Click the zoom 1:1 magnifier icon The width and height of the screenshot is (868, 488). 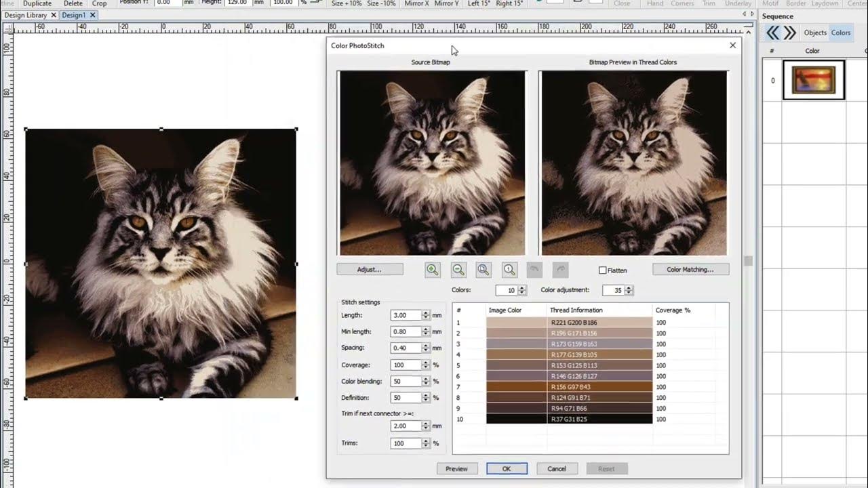pos(509,270)
